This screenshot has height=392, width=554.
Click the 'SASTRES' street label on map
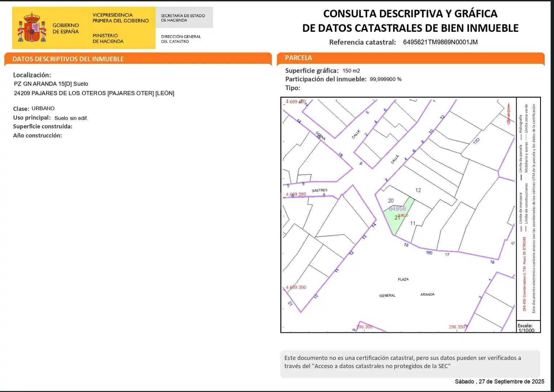click(x=320, y=190)
